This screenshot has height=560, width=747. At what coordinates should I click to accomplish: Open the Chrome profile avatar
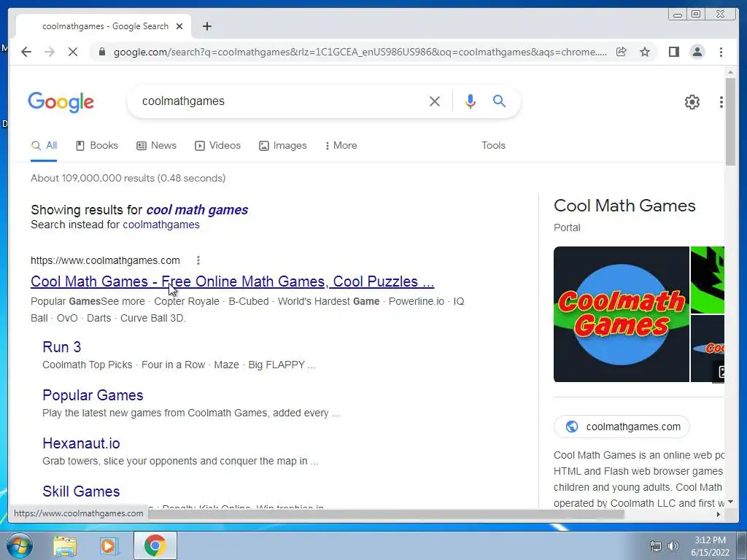pos(697,52)
